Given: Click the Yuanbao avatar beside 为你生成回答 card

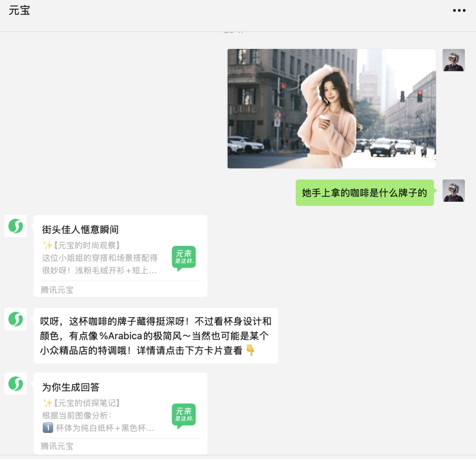Looking at the screenshot, I should (16, 384).
